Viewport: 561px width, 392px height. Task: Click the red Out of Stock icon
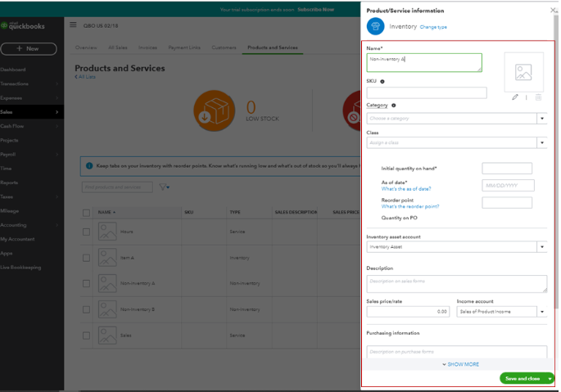pyautogui.click(x=352, y=110)
